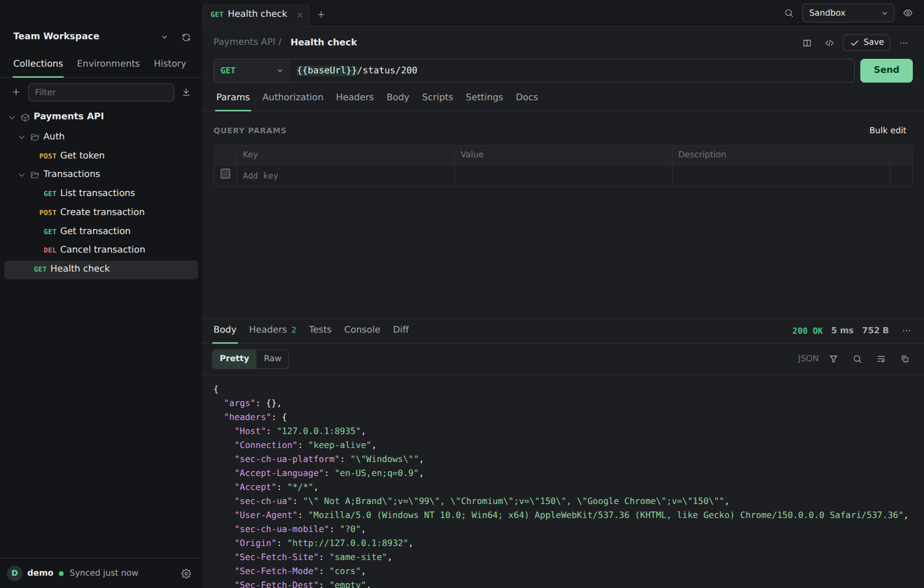Viewport: 924px width, 588px height.
Task: Open the response Headers tab
Action: 272,330
